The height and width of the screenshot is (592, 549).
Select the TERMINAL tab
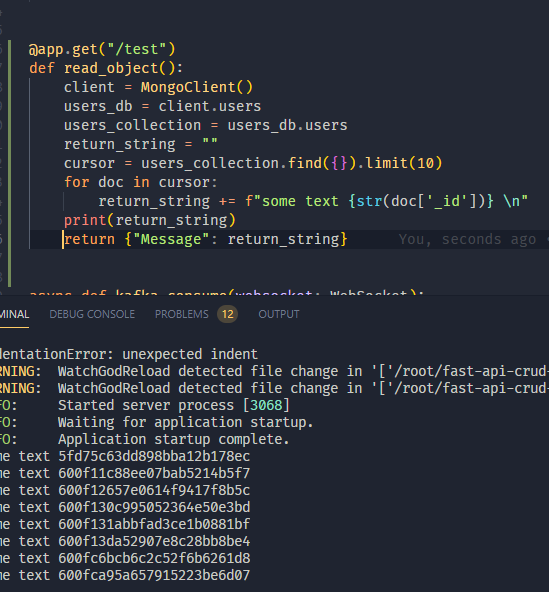tap(14, 314)
